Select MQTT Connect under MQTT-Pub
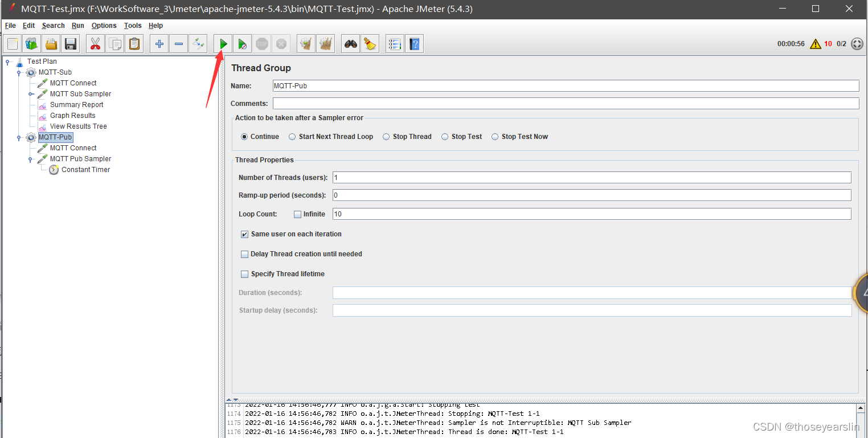The width and height of the screenshot is (868, 438). coord(73,148)
